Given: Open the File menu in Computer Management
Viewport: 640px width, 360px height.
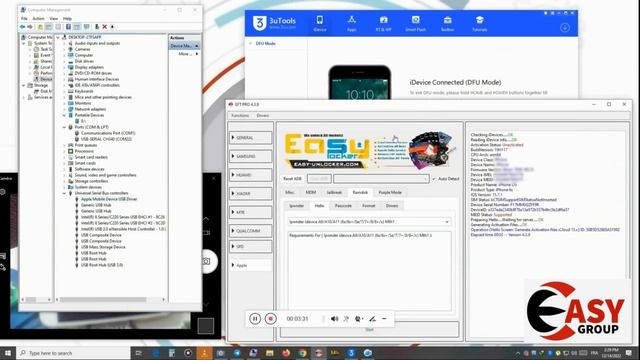Looking at the screenshot, I should pyautogui.click(x=24, y=19).
